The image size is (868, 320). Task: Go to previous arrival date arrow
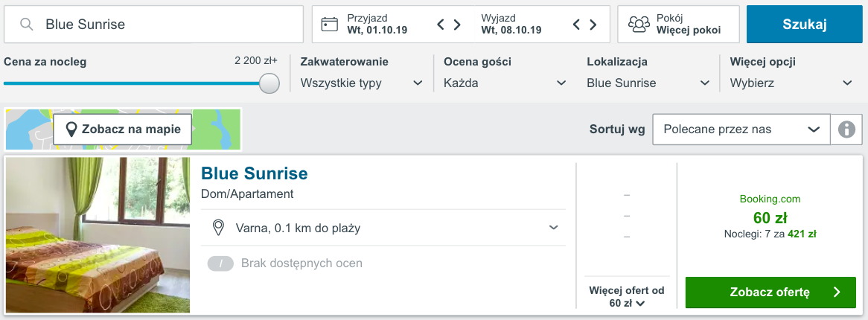[x=441, y=25]
